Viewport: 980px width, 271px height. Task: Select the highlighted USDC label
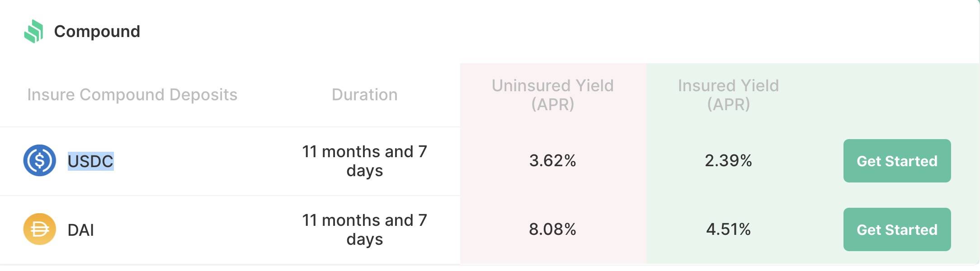tap(90, 161)
